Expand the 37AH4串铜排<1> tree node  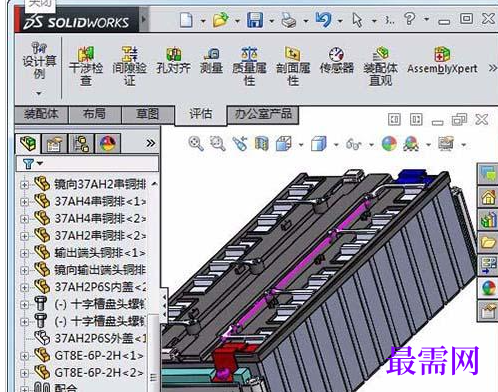coord(24,202)
